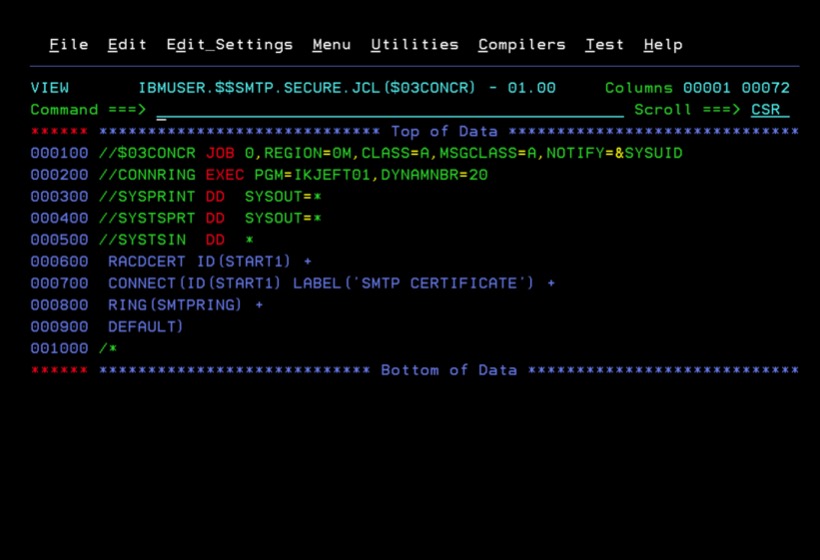Click SYSOUT=* on the SYSTSPRT line
Viewport: 820px width, 560px height.
coord(283,219)
